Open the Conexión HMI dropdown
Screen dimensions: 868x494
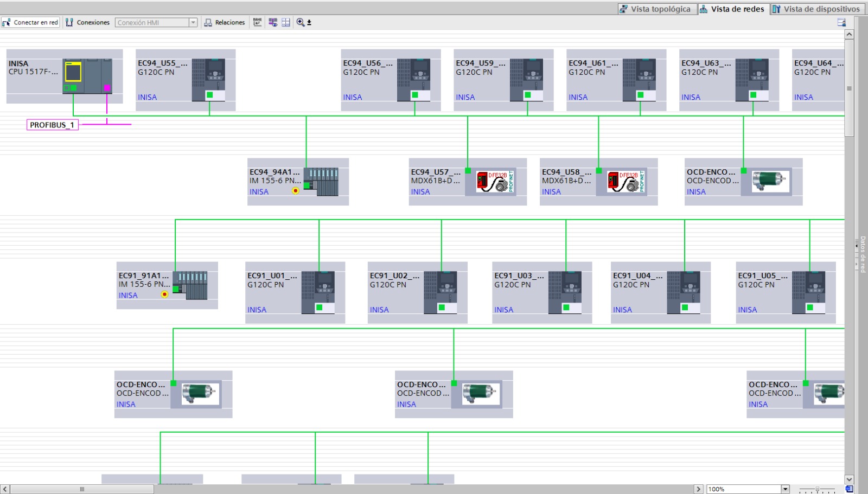pyautogui.click(x=193, y=22)
